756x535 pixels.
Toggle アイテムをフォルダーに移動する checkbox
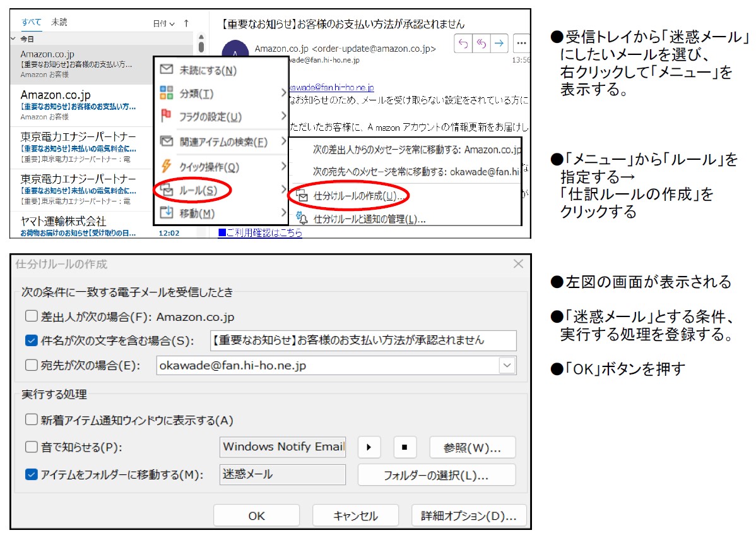click(x=32, y=474)
